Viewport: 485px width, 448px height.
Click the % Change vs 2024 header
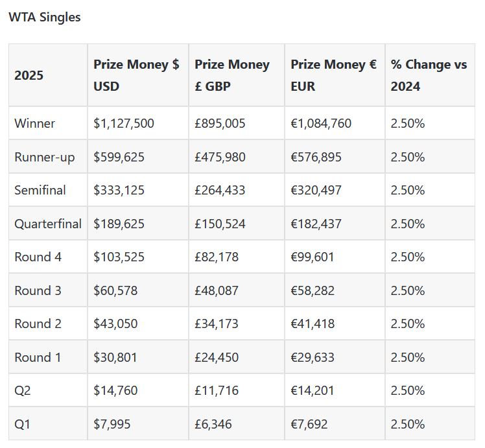pyautogui.click(x=429, y=75)
